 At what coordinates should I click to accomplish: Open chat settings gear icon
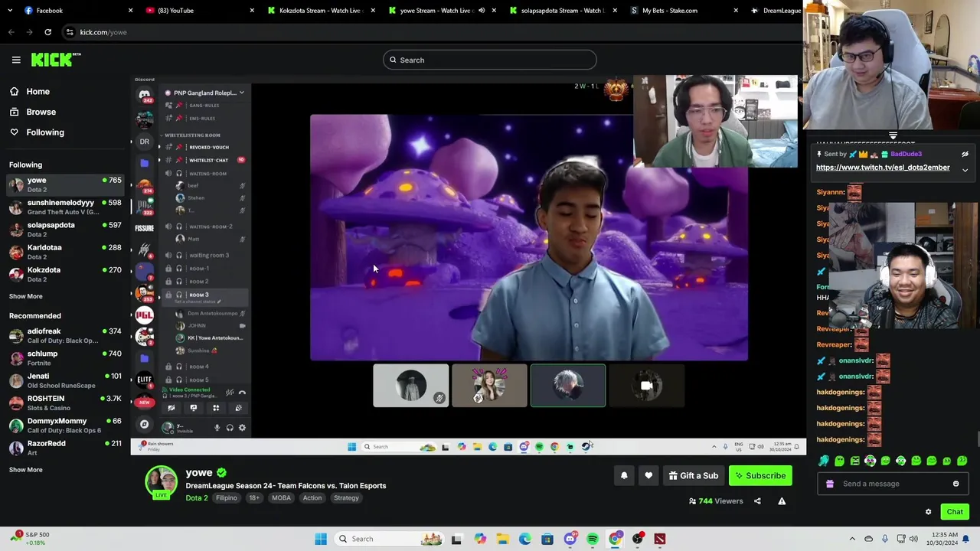click(928, 512)
